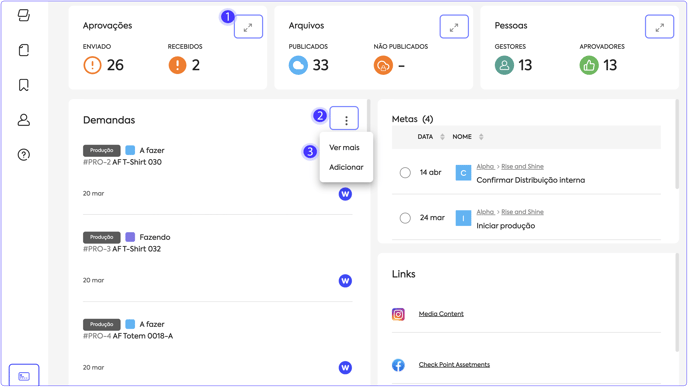
Task: Click the blue A fazer status swatch on PRO-2
Action: [x=130, y=150]
